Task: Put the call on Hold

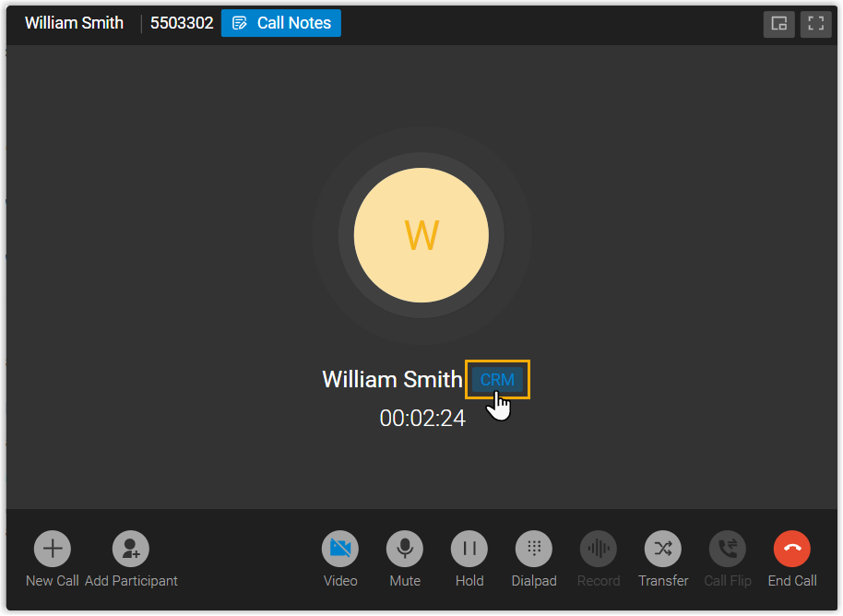Action: (469, 549)
